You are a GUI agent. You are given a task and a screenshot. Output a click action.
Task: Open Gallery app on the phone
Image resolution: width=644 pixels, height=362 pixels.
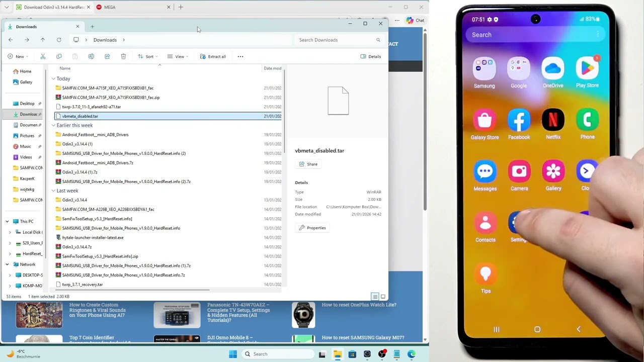pyautogui.click(x=553, y=175)
